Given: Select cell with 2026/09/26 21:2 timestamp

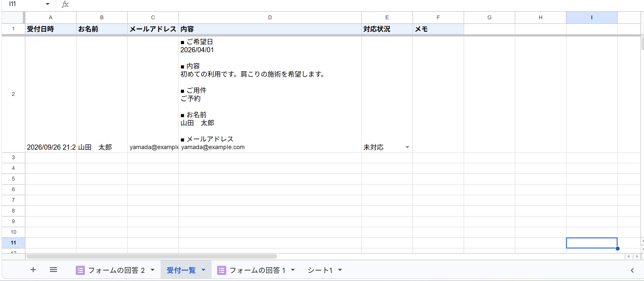Looking at the screenshot, I should click(x=51, y=94).
